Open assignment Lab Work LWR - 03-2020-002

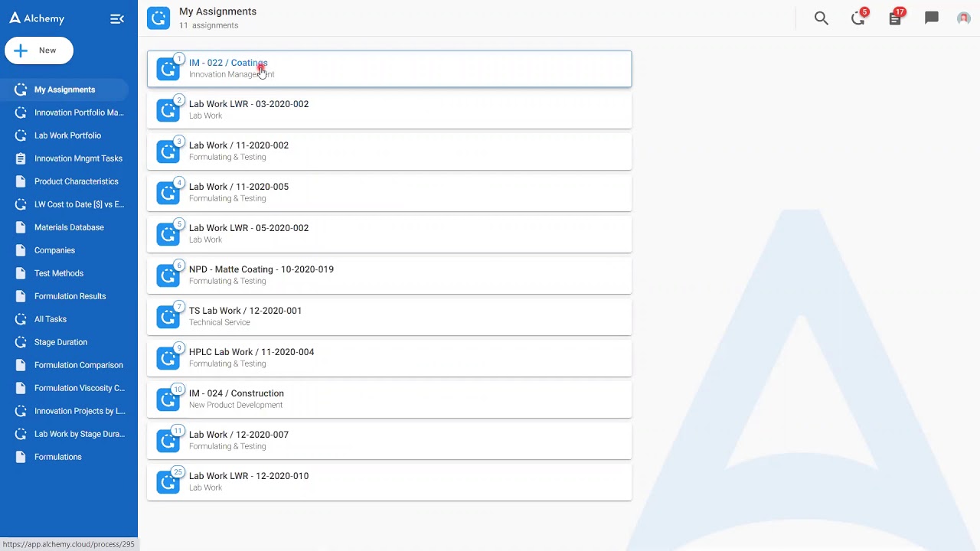(389, 110)
